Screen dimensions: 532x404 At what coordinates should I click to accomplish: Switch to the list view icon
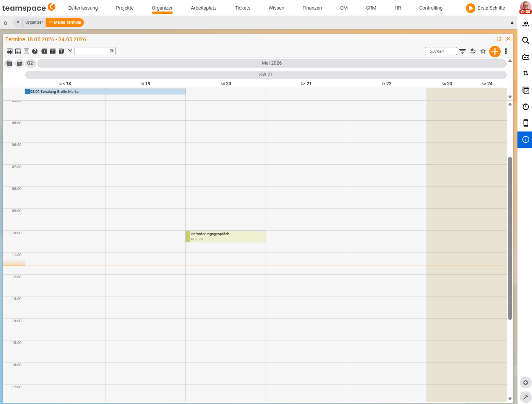click(26, 51)
